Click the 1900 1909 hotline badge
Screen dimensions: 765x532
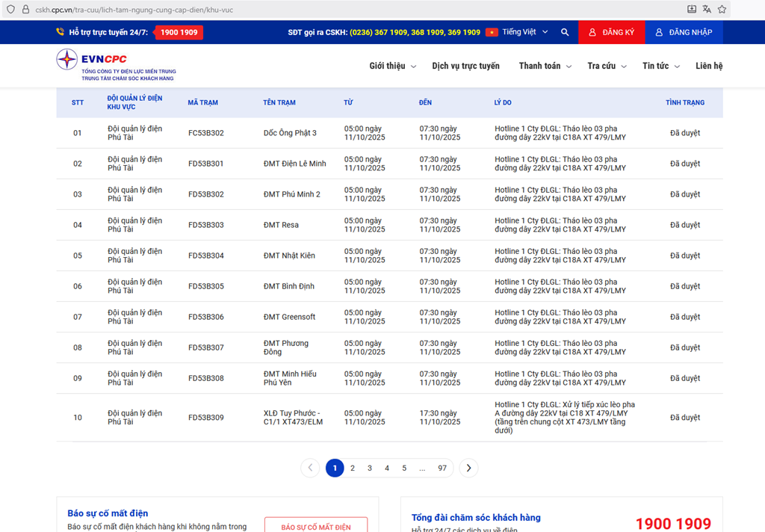coord(179,32)
